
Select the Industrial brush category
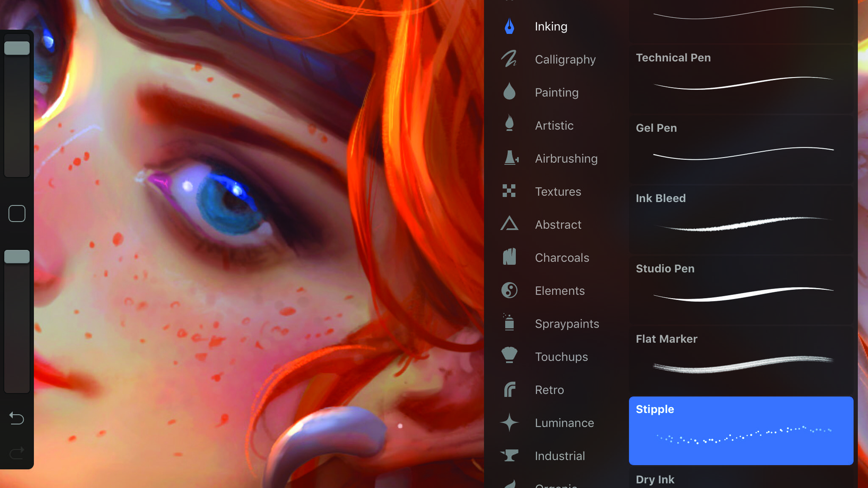pos(559,455)
